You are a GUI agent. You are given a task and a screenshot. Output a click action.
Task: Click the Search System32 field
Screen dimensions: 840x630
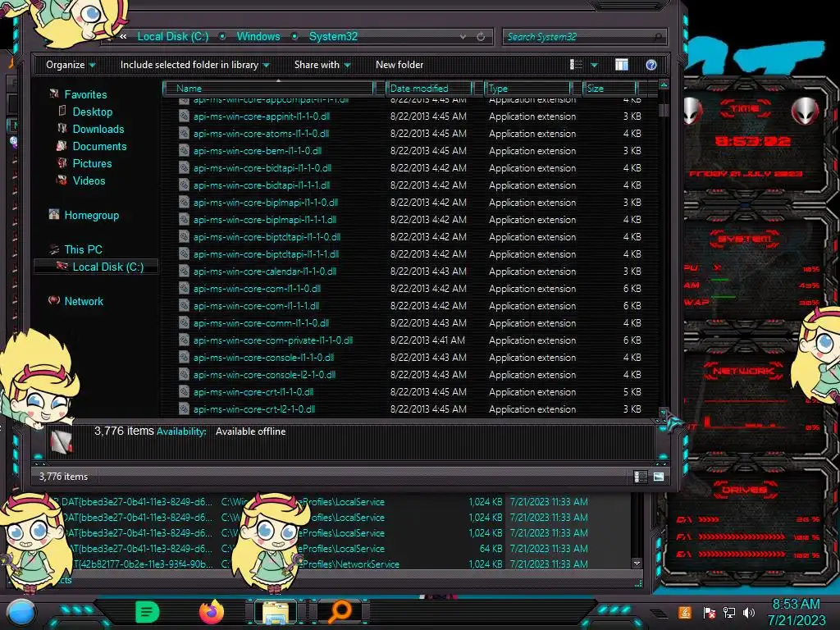[x=584, y=37]
